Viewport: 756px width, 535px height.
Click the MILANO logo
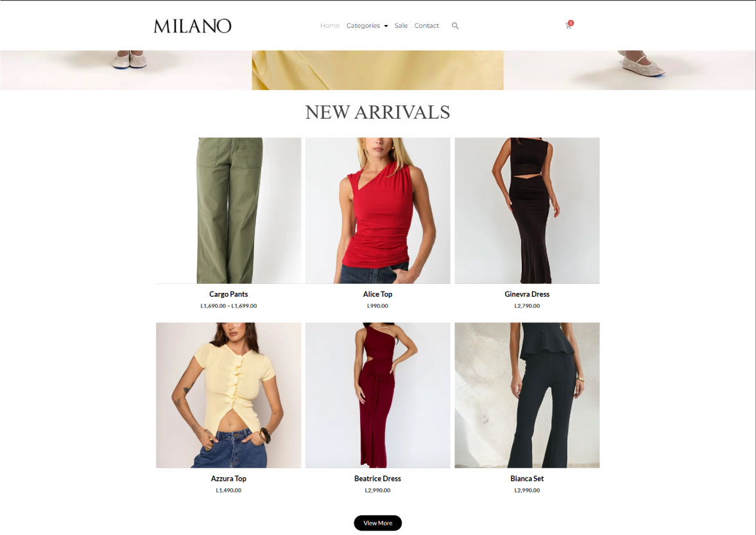click(193, 26)
